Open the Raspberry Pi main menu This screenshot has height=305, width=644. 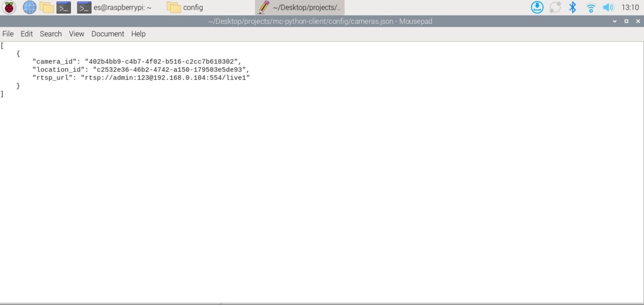pos(9,7)
